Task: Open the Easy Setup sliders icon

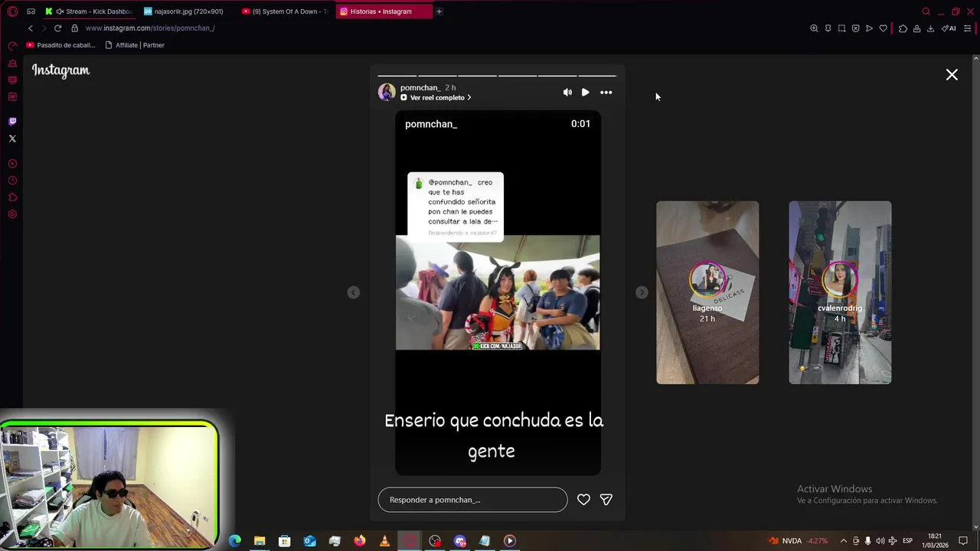Action: click(x=967, y=28)
